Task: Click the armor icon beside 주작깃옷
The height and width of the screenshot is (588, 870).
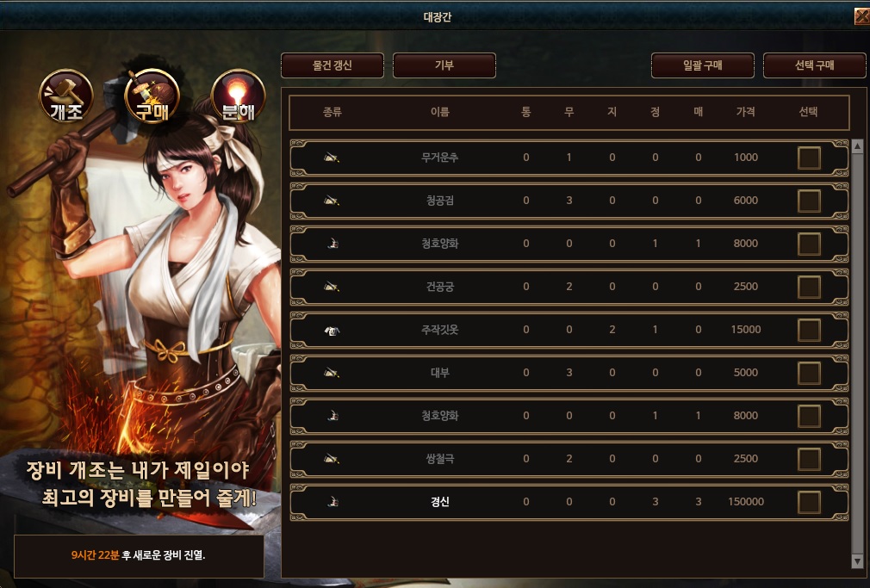Action: coord(332,331)
